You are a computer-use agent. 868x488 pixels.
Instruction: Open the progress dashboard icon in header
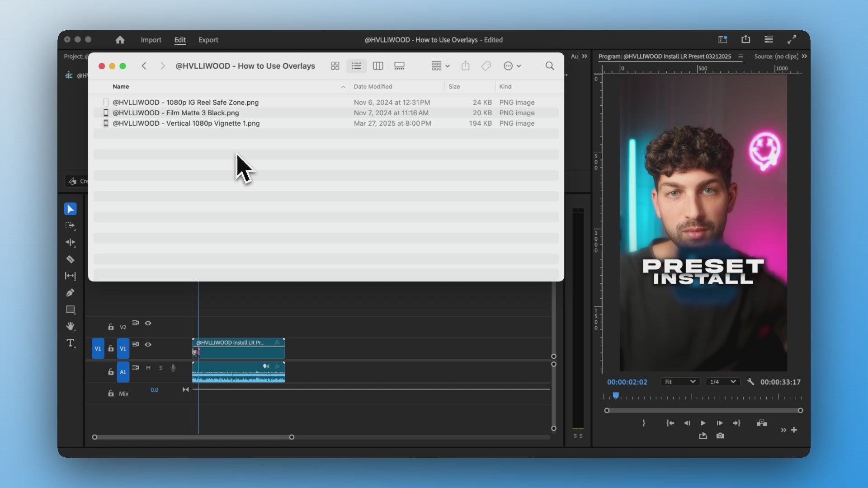(769, 40)
